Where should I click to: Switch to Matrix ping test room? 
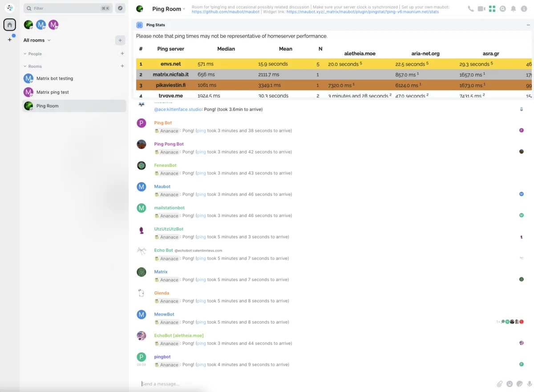(53, 92)
